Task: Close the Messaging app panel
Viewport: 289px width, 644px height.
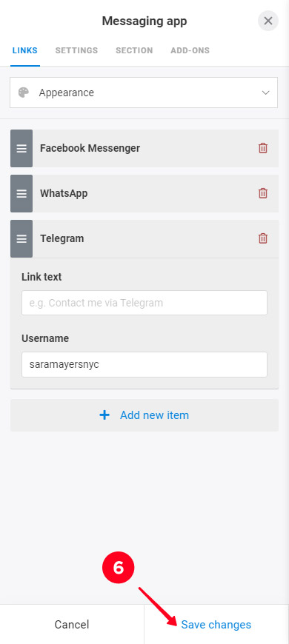Action: coord(268,21)
